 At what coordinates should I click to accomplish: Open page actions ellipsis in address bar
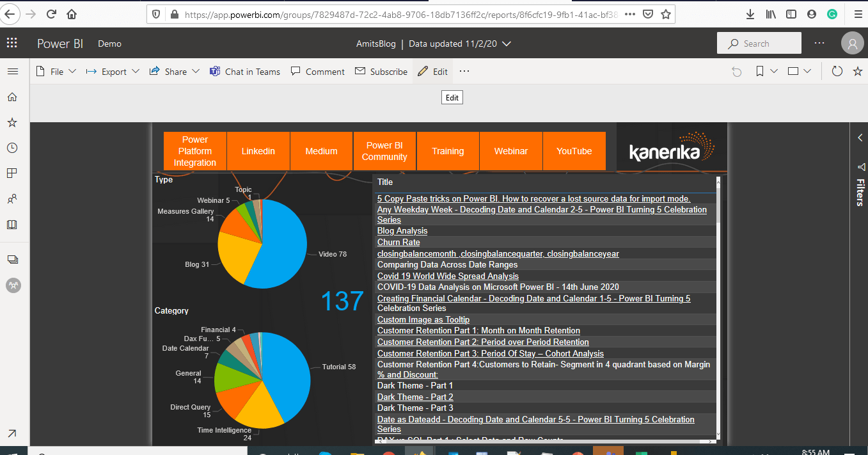click(x=630, y=13)
